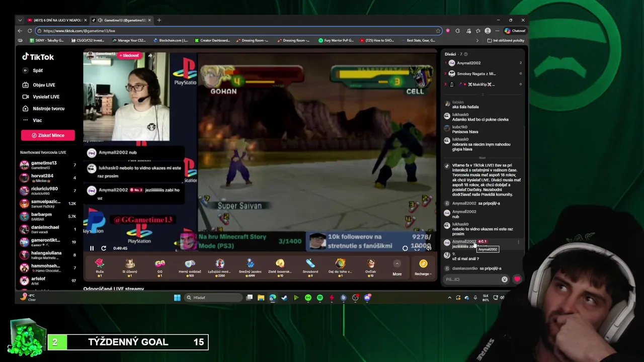Screen dimensions: 644x362
Task: Expand the viewers ranking list chevron
Action: [x=483, y=94]
